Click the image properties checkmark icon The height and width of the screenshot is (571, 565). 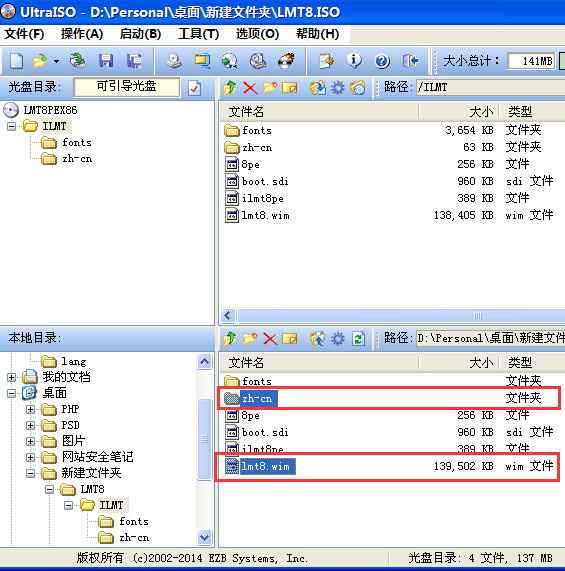(x=194, y=88)
